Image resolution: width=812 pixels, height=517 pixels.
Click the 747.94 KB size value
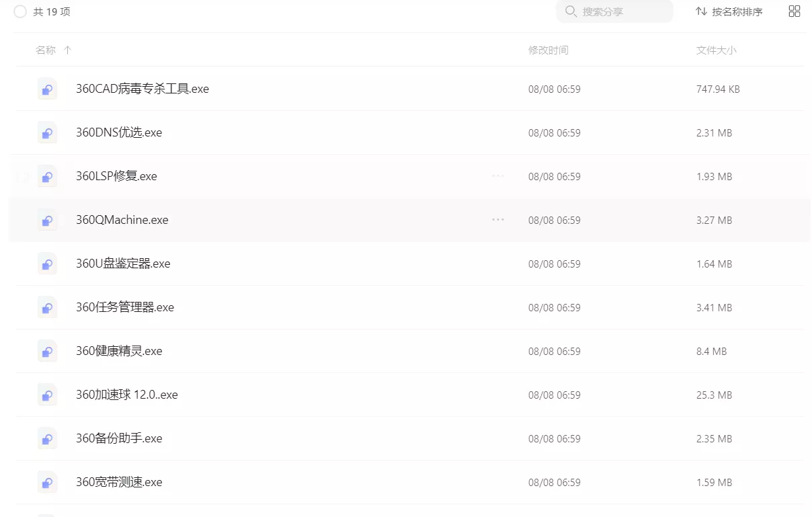pos(718,89)
